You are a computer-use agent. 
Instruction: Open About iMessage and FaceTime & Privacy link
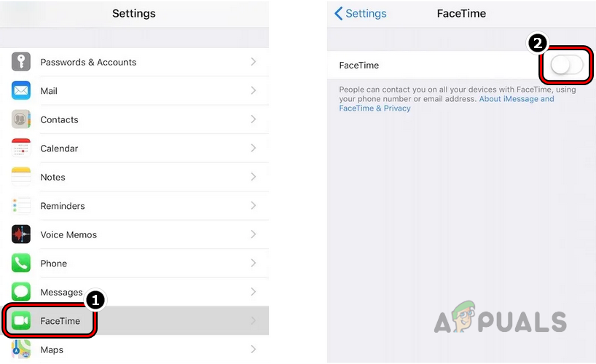516,99
